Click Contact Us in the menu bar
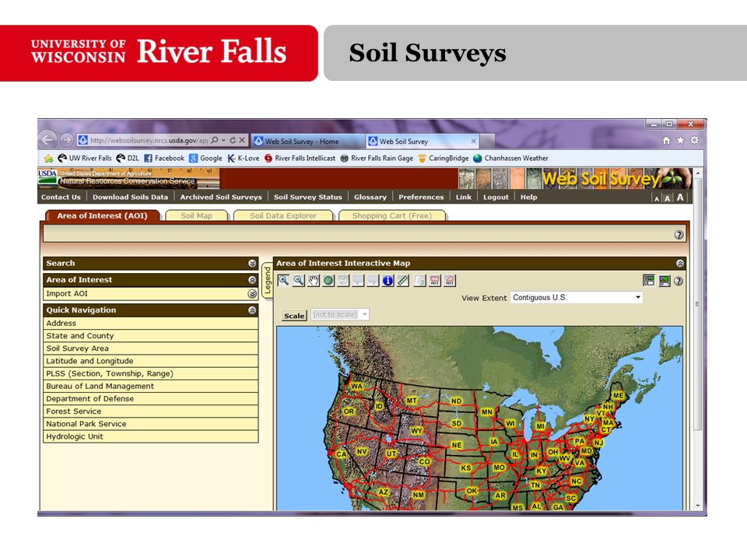The image size is (747, 560). pos(61,197)
